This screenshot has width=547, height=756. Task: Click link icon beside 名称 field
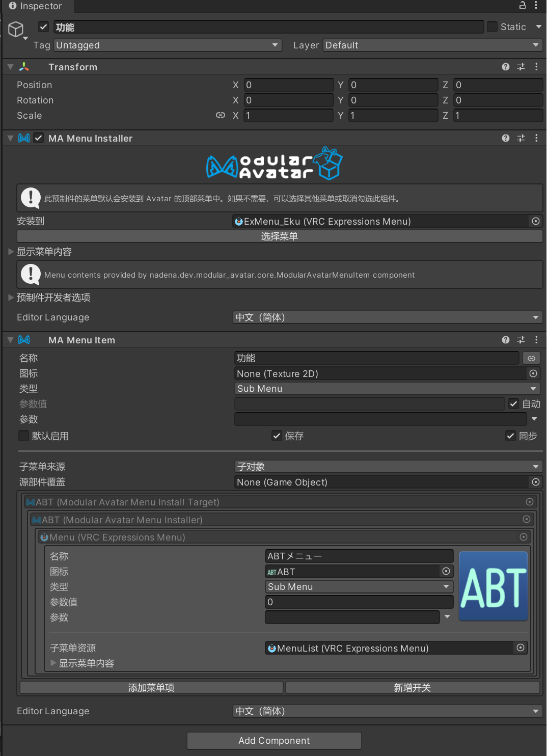[x=531, y=358]
